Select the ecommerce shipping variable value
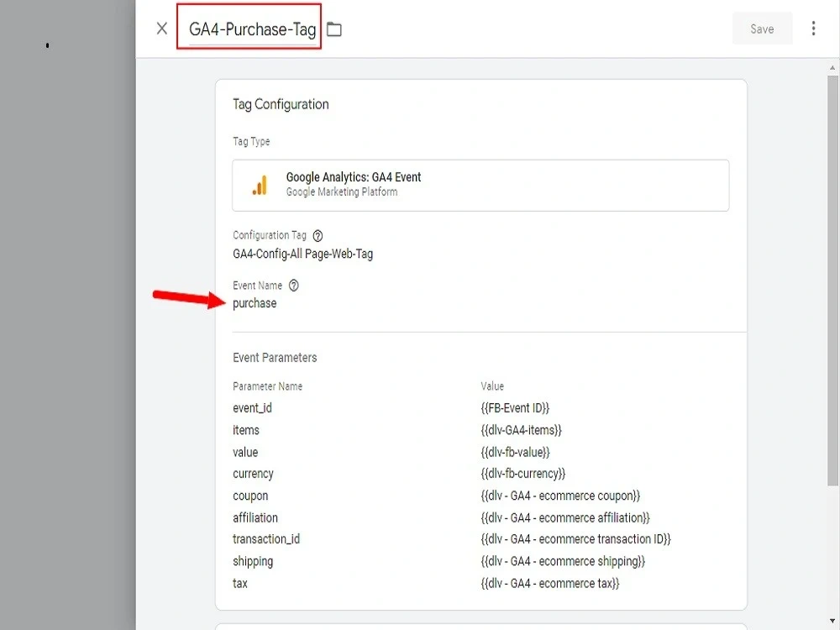 (563, 561)
